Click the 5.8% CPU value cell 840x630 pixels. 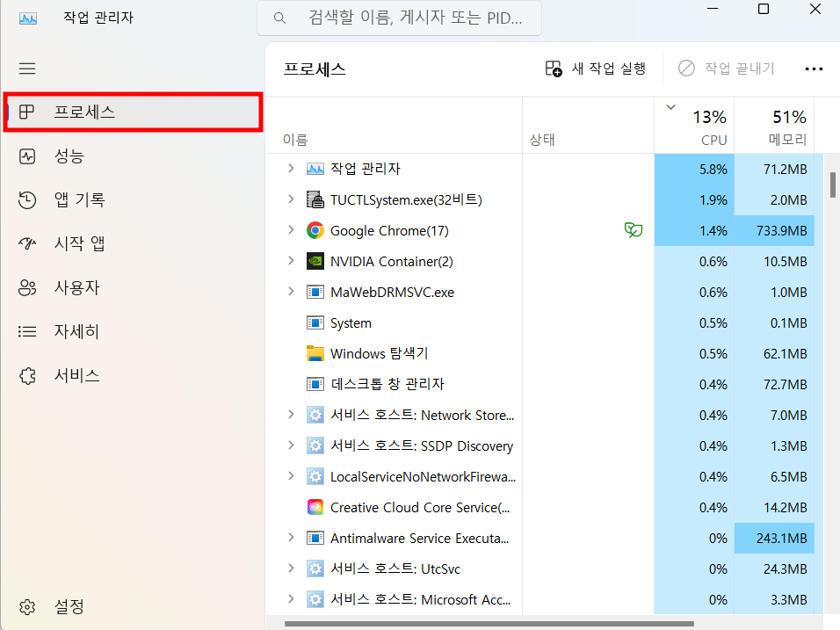694,170
